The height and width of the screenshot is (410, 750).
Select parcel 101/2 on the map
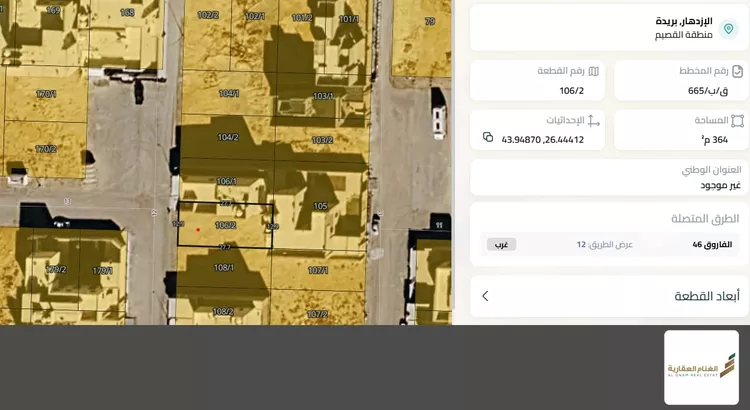pos(302,18)
